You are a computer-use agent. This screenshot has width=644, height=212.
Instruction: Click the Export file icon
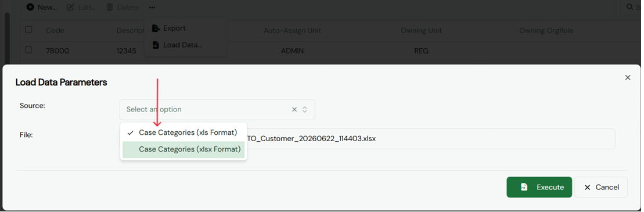coord(156,28)
